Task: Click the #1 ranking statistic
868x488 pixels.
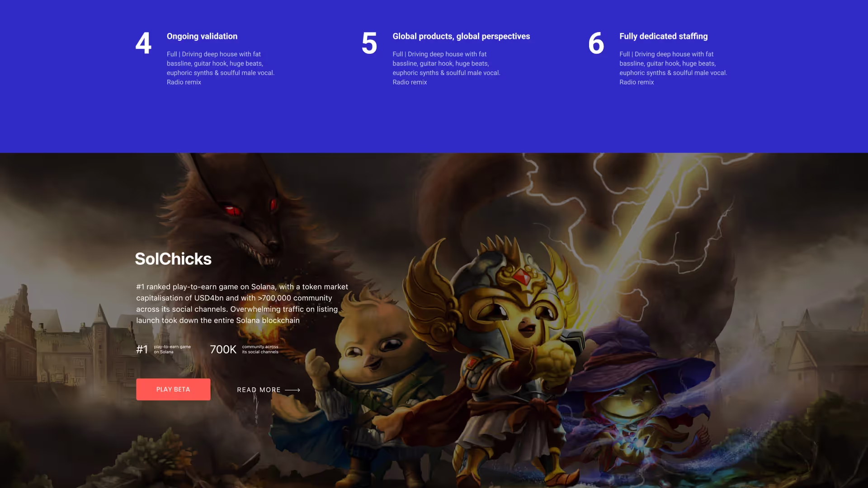Action: (x=142, y=349)
